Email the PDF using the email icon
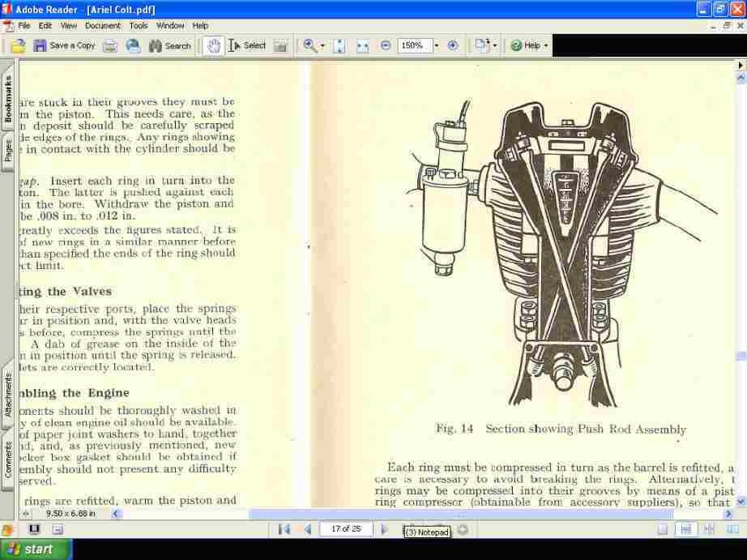Image resolution: width=747 pixels, height=560 pixels. click(132, 45)
